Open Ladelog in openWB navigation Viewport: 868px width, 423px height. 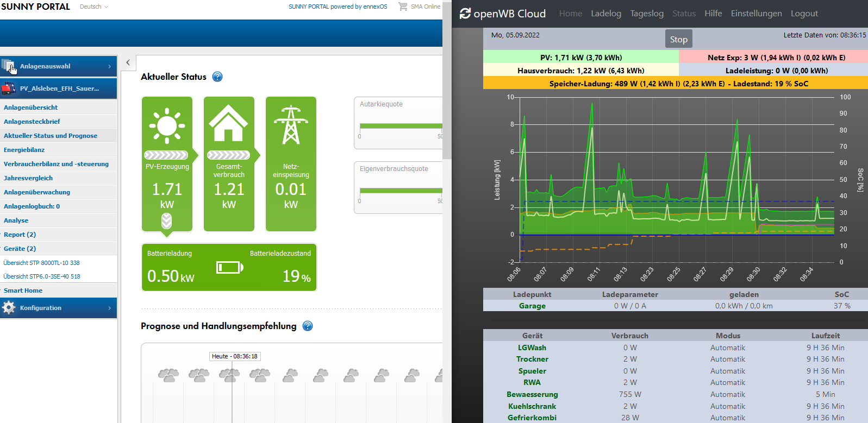(605, 14)
